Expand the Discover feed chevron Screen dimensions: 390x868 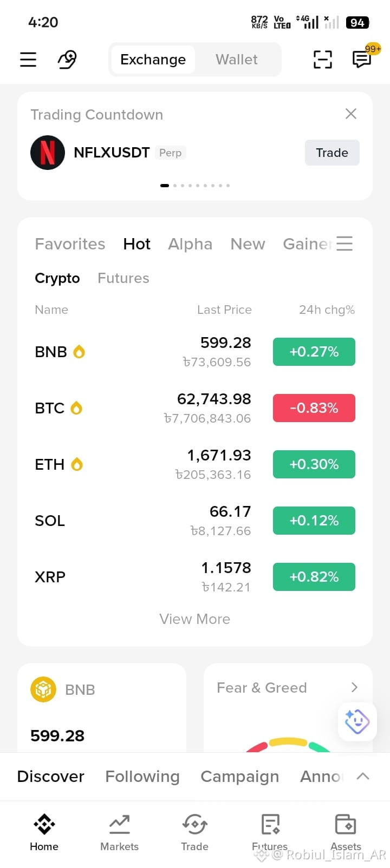click(363, 776)
